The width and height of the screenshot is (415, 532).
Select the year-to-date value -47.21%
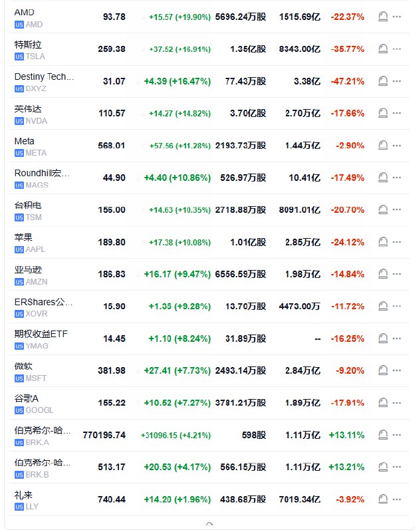click(348, 81)
